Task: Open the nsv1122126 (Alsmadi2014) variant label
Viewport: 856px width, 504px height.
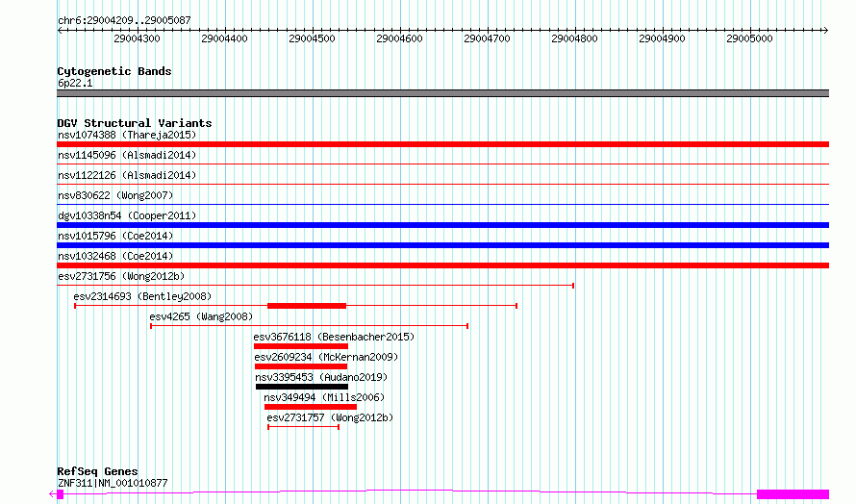Action: 127,175
